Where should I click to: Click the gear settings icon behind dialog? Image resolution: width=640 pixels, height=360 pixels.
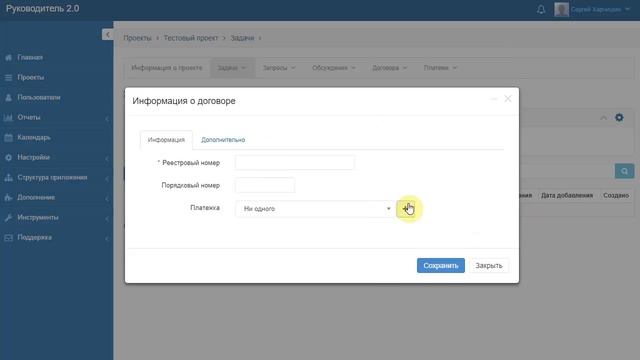coord(619,118)
